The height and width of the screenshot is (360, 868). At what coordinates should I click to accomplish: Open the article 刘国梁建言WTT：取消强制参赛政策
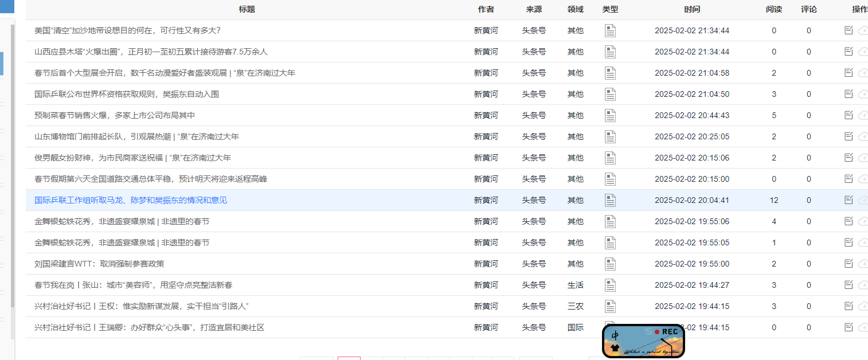tap(99, 264)
